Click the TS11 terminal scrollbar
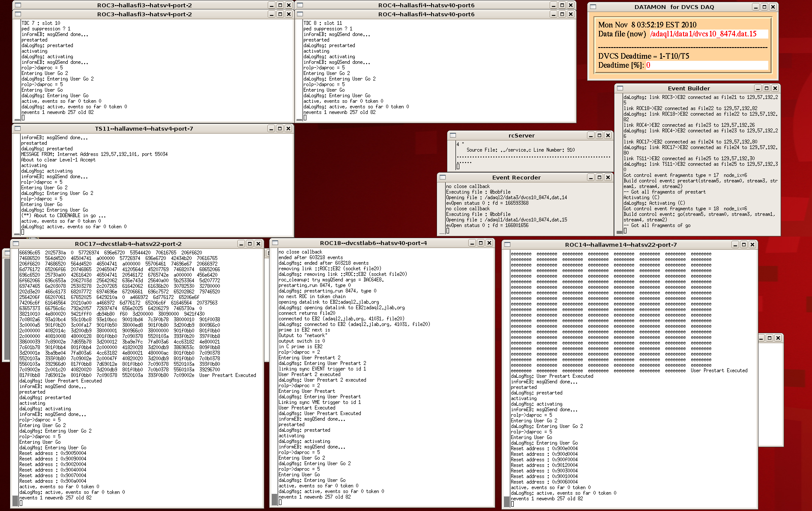Screen dimensions: 812x511 point(17,185)
